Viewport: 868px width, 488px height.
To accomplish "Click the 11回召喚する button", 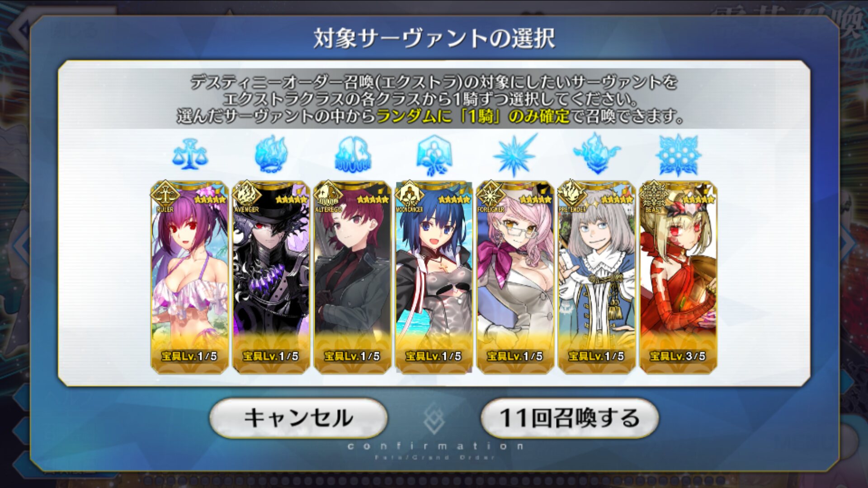I will [x=570, y=418].
